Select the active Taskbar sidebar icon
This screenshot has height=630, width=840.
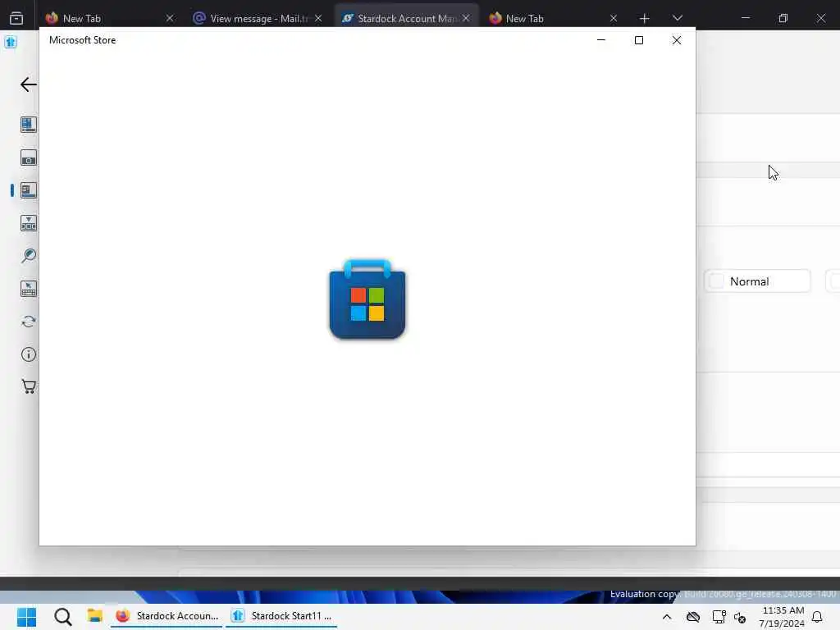click(29, 190)
